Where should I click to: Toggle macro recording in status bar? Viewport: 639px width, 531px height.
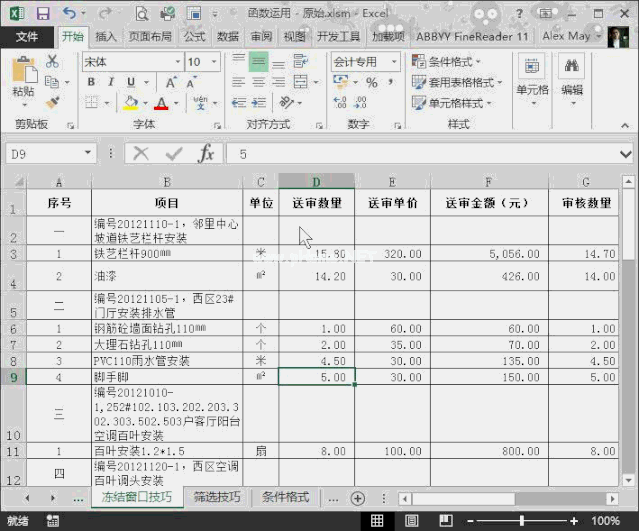click(53, 520)
